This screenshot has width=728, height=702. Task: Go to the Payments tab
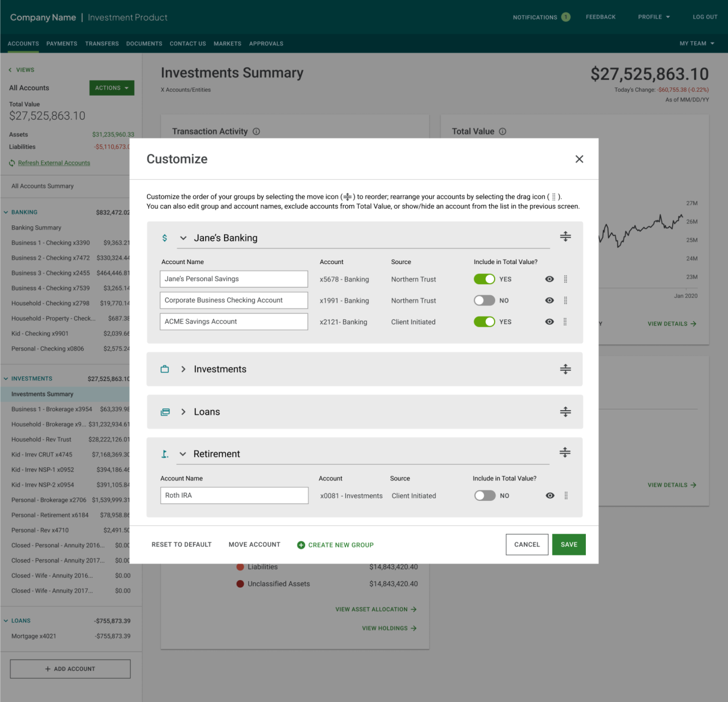click(62, 44)
